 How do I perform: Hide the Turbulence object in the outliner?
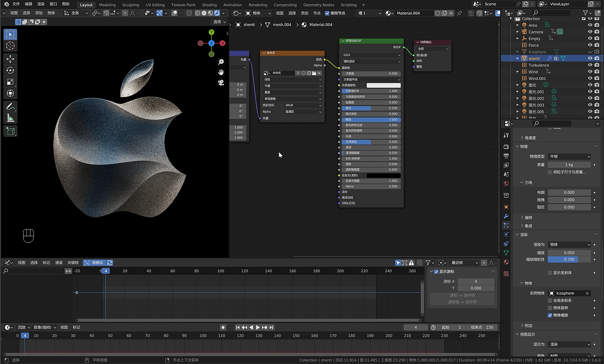590,65
